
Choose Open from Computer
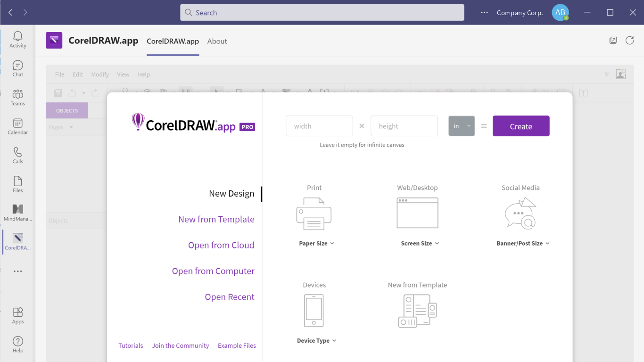tap(213, 271)
